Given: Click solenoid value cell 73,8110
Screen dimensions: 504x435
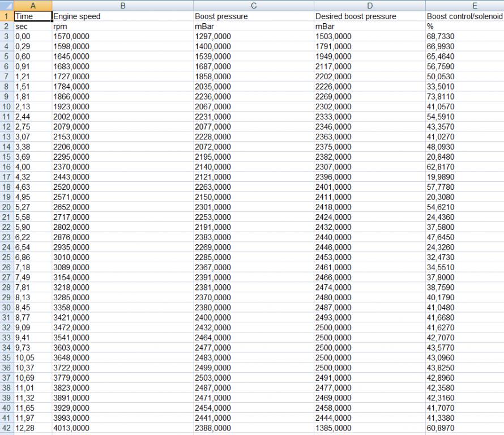Looking at the screenshot, I should pos(464,96).
